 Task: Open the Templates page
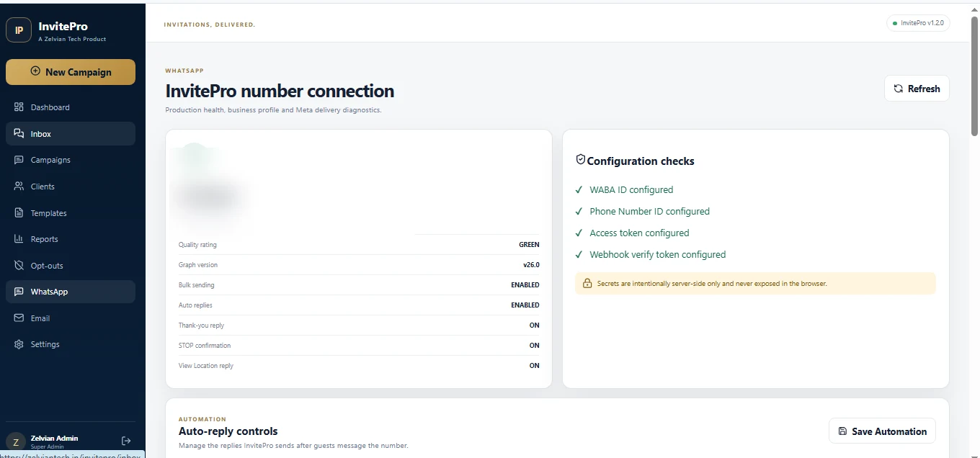71,213
